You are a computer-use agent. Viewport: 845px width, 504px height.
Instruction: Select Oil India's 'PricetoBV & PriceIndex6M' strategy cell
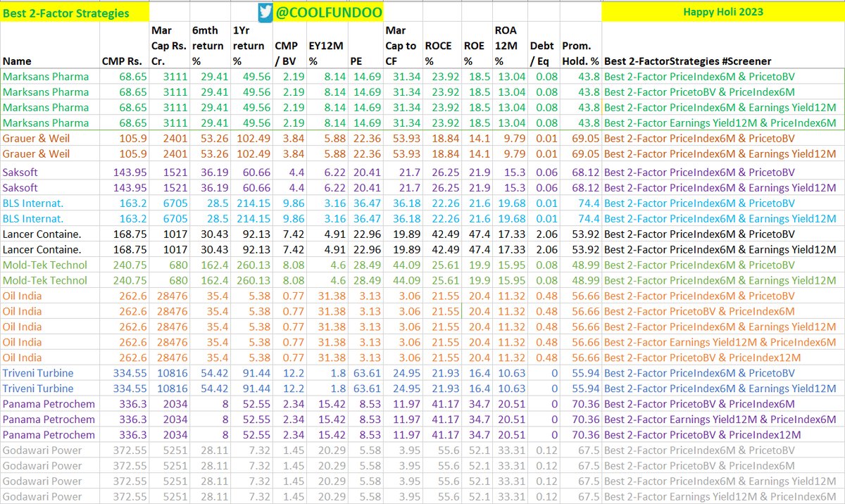(x=722, y=311)
